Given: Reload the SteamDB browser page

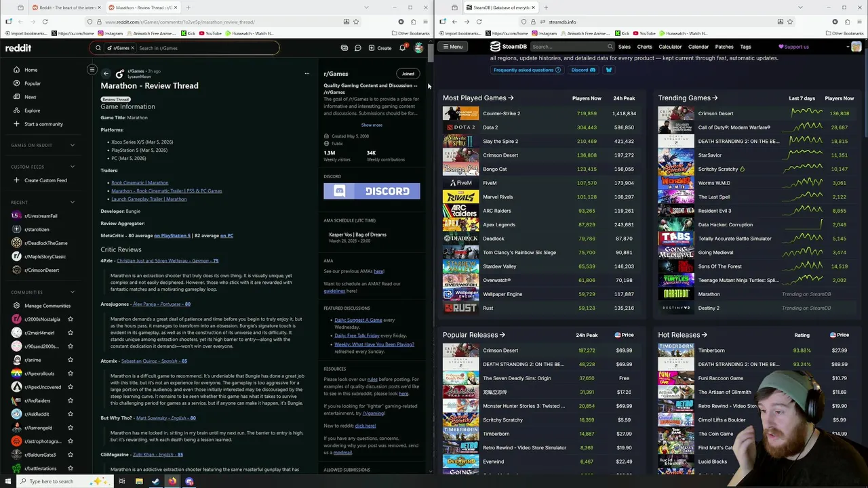Looking at the screenshot, I should (x=479, y=22).
